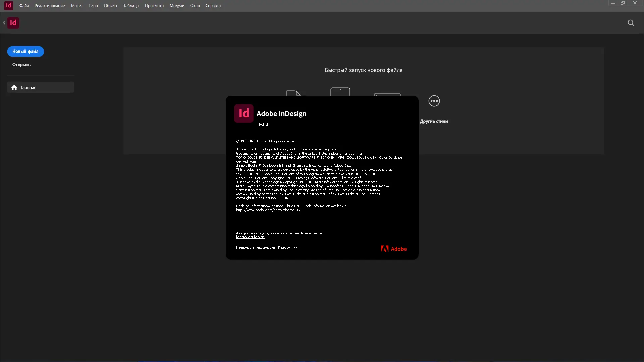This screenshot has height=362, width=644.
Task: Click the Id logo in About dialog
Action: (x=244, y=113)
